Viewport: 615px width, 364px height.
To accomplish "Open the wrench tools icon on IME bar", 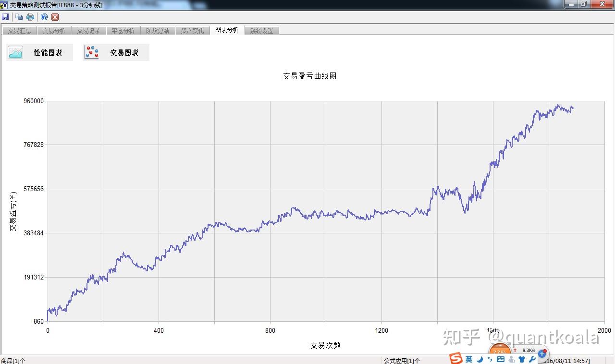I will pos(532,359).
